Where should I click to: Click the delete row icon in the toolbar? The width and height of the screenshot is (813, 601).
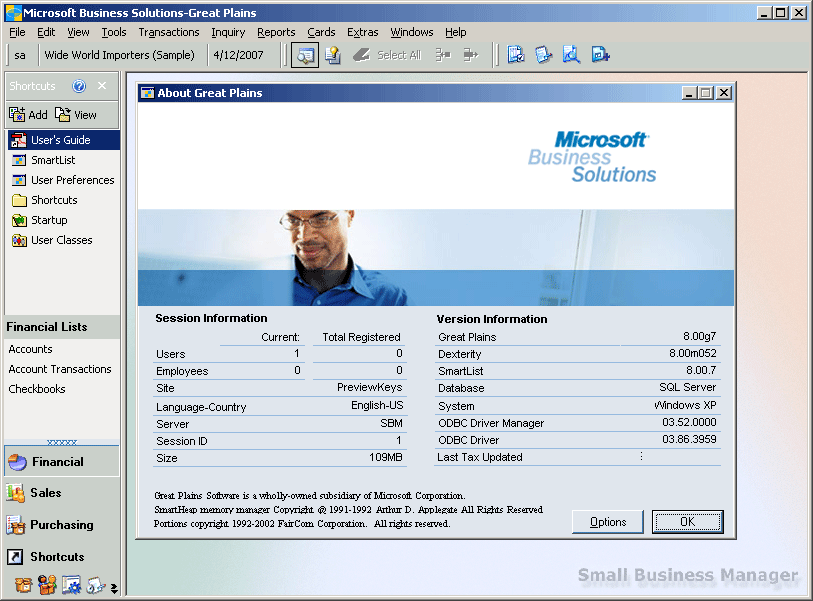tap(471, 55)
